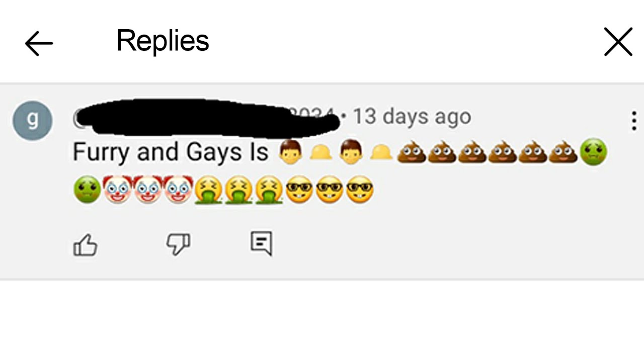Click the middle vomiting face emoji
Image resolution: width=644 pixels, height=362 pixels.
click(239, 191)
